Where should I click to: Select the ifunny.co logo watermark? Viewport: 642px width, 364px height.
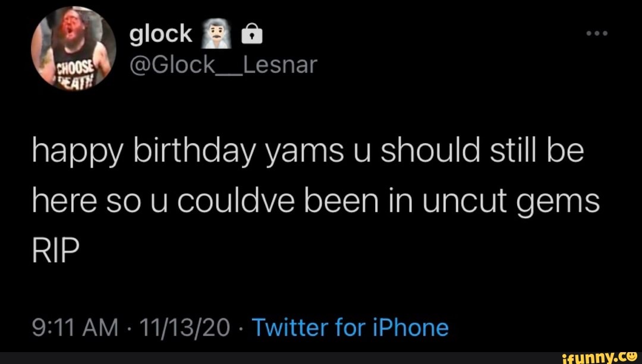pos(600,357)
